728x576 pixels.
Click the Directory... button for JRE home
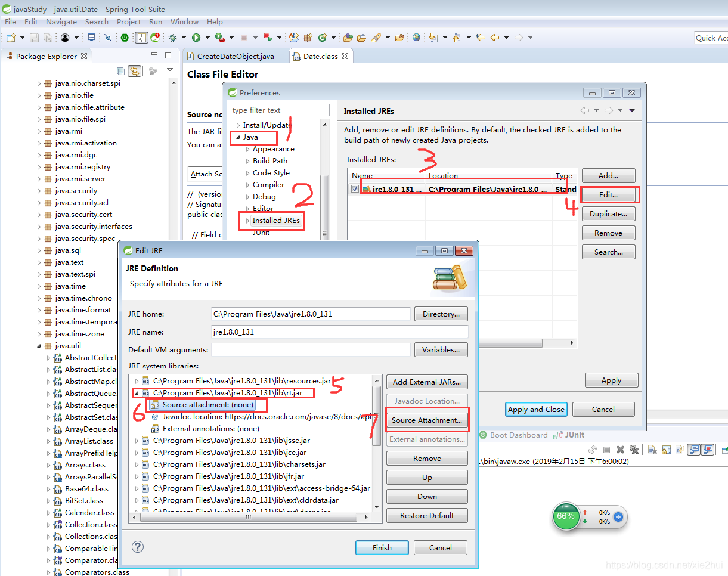point(441,314)
